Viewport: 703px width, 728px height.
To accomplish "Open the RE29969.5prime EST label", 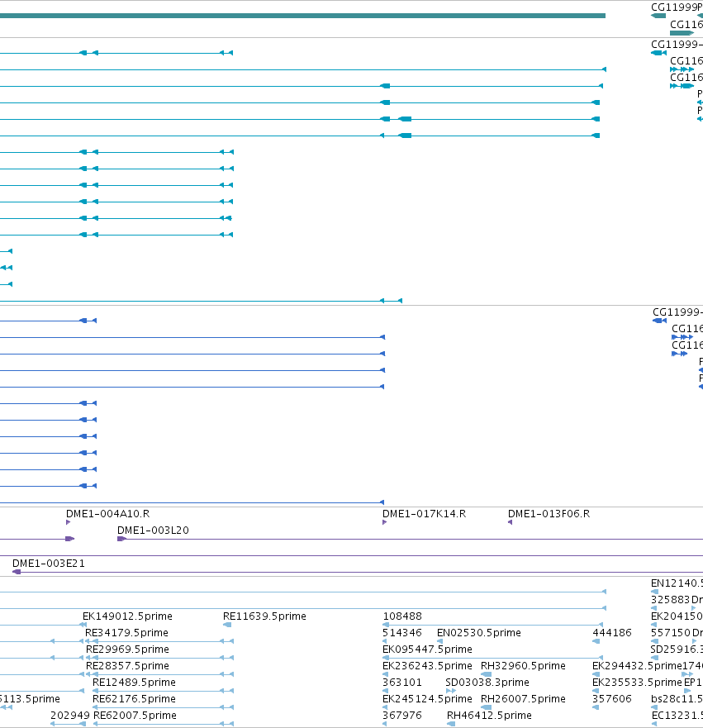I will 127,649.
